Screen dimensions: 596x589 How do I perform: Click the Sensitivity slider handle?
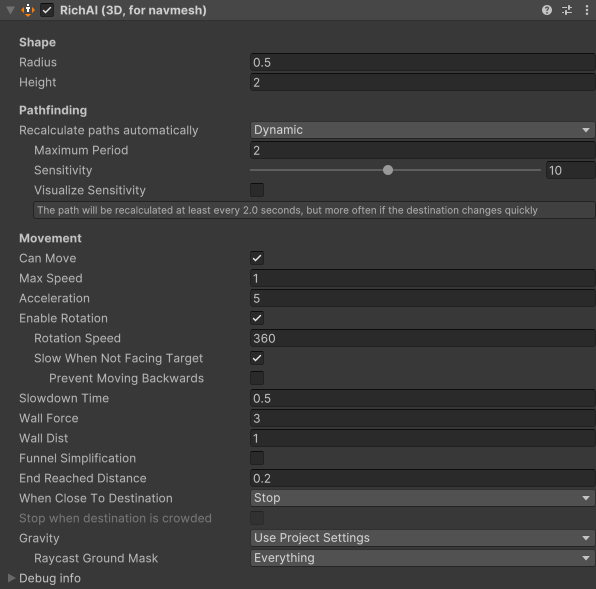[x=388, y=170]
